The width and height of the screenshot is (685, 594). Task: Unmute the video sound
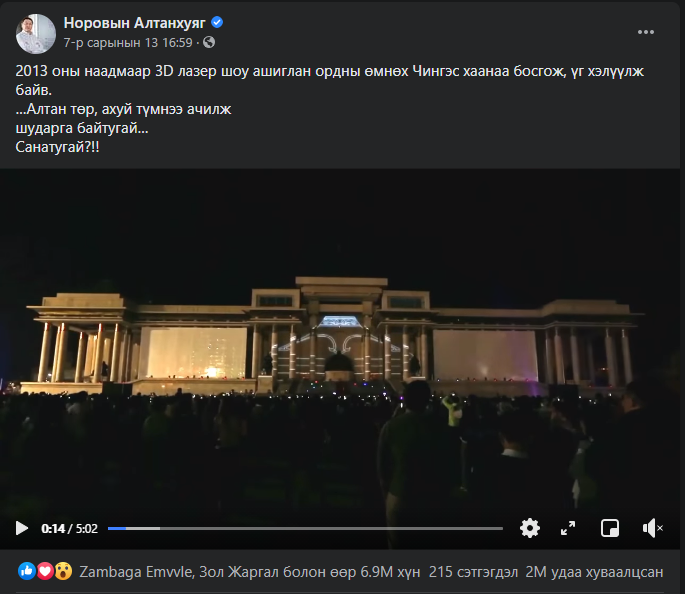pyautogui.click(x=653, y=528)
